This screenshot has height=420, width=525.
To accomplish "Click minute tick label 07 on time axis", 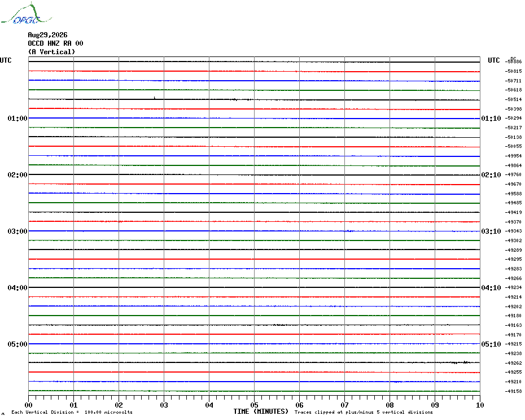I will 344,405.
